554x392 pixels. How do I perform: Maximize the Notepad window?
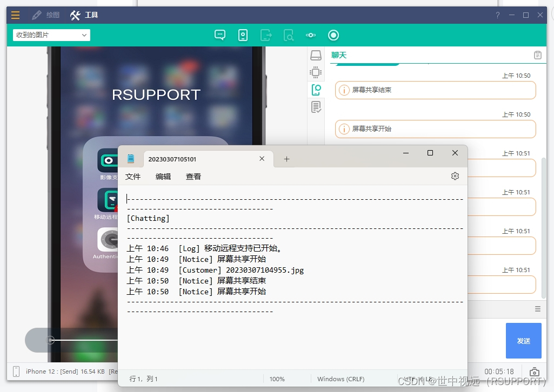point(430,153)
